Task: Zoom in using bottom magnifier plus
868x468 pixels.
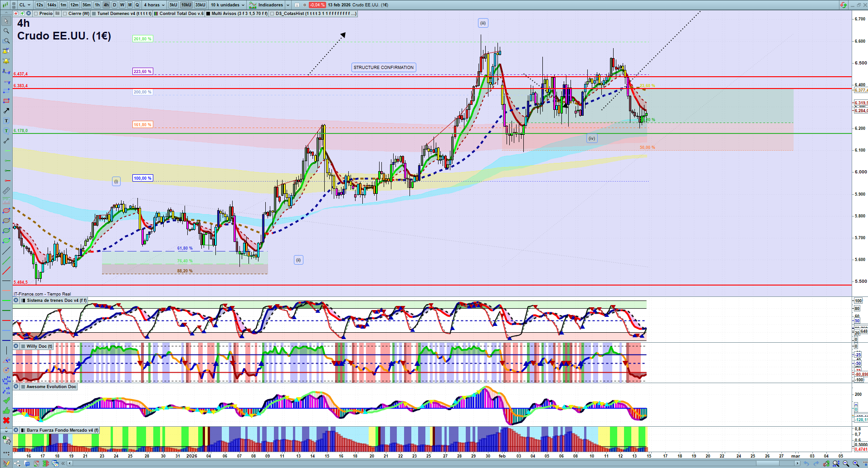Action: pos(856,463)
